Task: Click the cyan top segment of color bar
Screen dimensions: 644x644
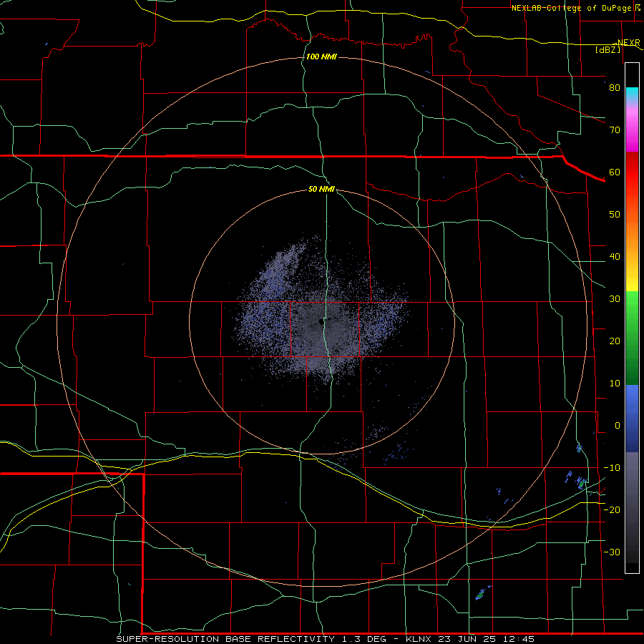Action: pyautogui.click(x=632, y=95)
